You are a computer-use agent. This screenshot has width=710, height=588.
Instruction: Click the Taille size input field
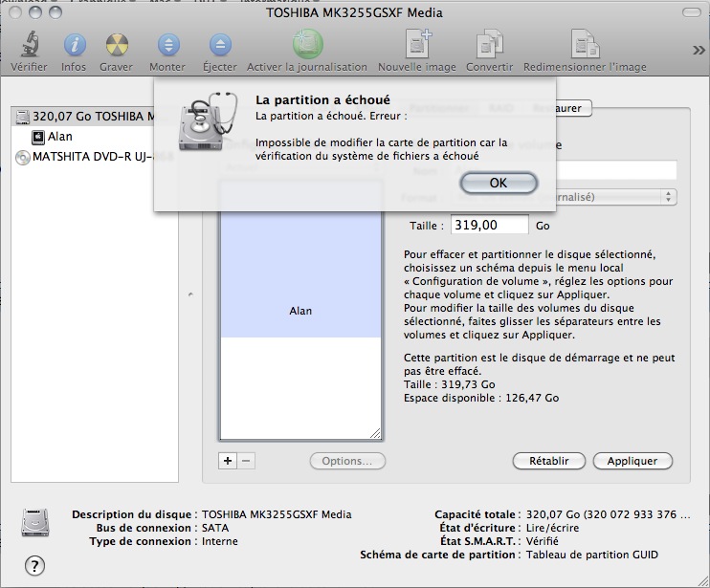490,225
